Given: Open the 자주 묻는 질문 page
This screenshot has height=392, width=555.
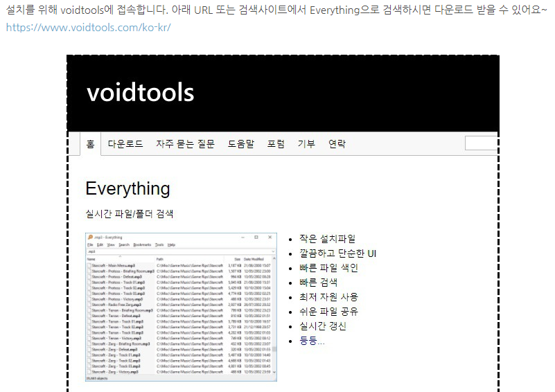Looking at the screenshot, I should [186, 144].
